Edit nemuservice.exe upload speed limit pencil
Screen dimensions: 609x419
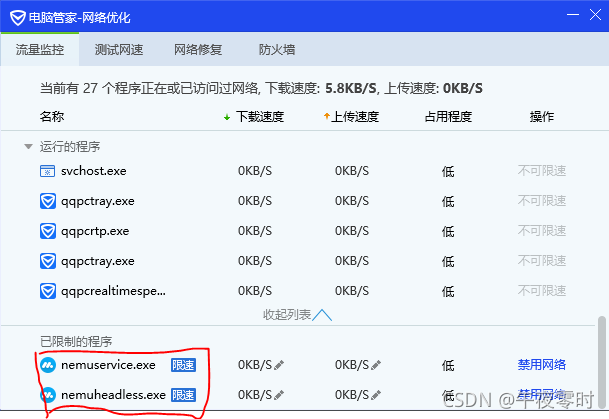[x=376, y=365]
